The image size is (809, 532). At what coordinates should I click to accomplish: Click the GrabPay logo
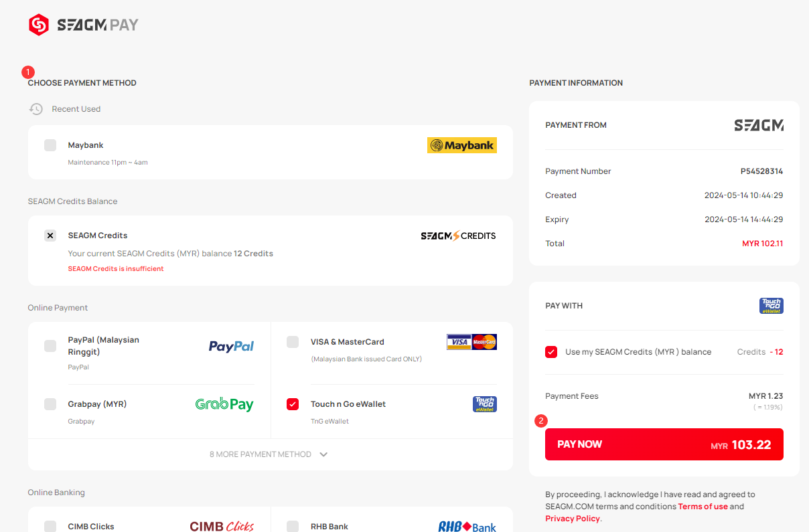click(224, 404)
